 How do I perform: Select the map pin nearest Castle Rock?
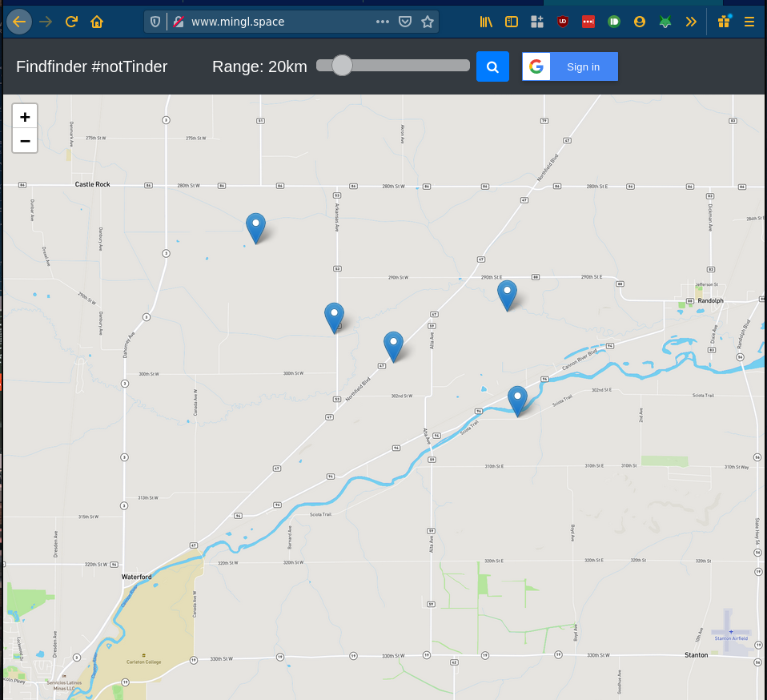256,228
